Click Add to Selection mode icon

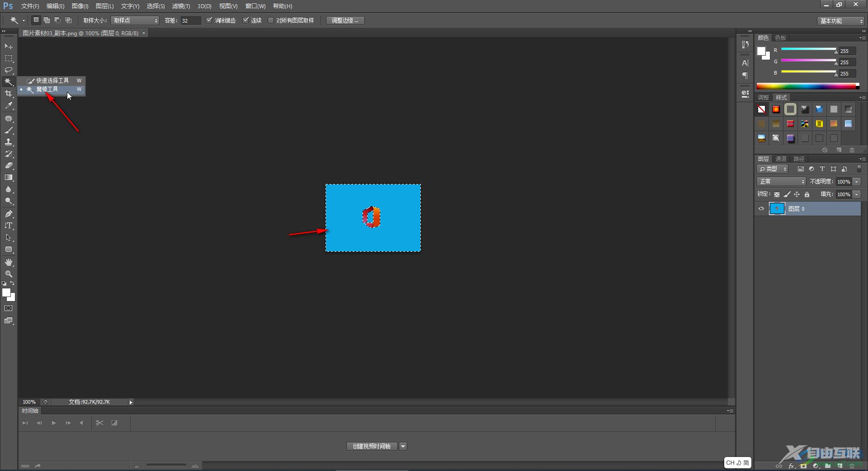[x=47, y=20]
